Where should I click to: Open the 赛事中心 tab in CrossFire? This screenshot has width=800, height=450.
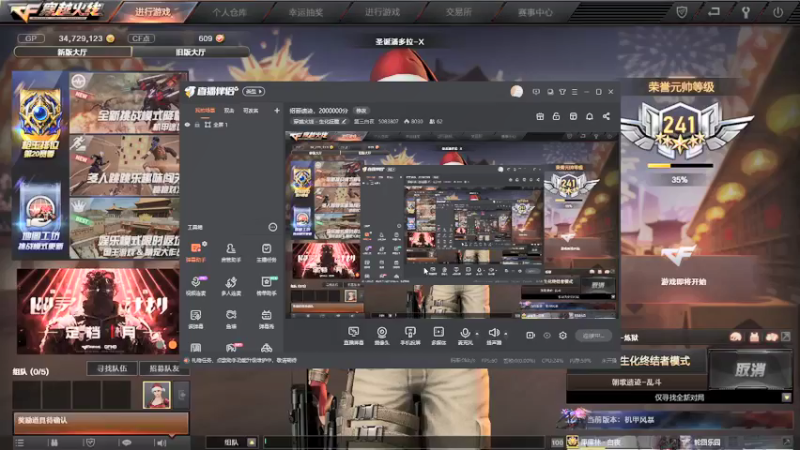pos(535,12)
